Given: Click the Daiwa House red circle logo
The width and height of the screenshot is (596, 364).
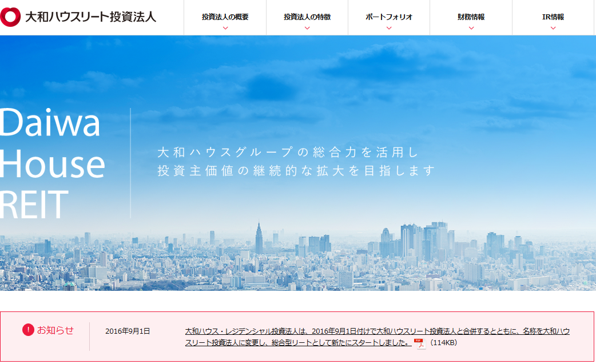Looking at the screenshot, I should pos(10,17).
